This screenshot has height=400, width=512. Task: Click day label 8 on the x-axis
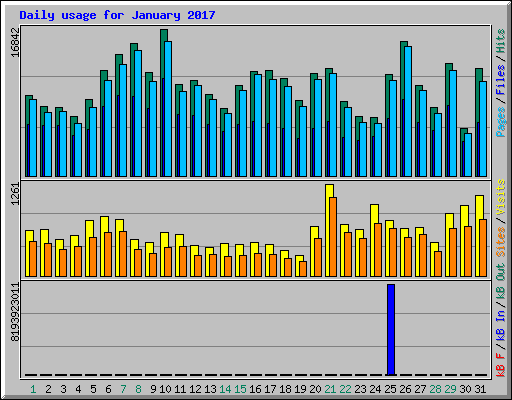138,389
